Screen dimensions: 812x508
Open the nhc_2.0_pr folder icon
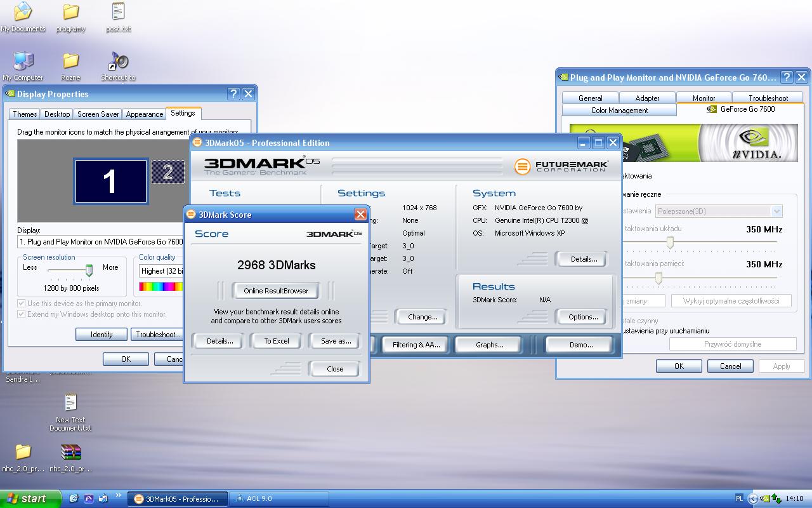tap(23, 458)
